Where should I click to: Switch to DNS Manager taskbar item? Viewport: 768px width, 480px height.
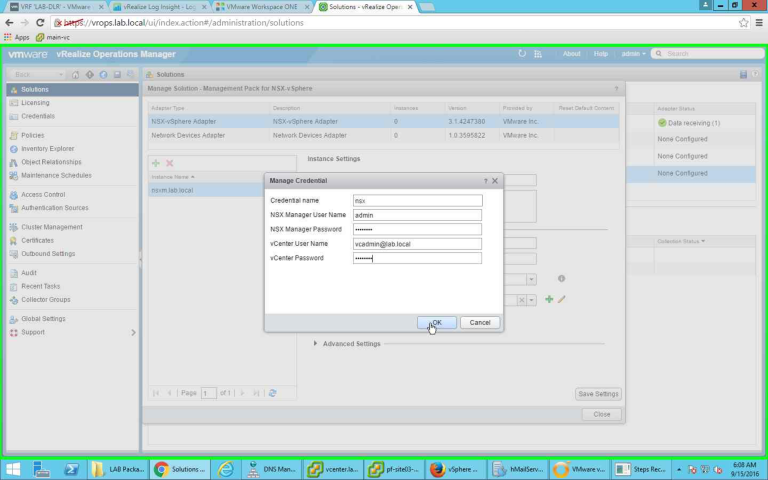[272, 469]
